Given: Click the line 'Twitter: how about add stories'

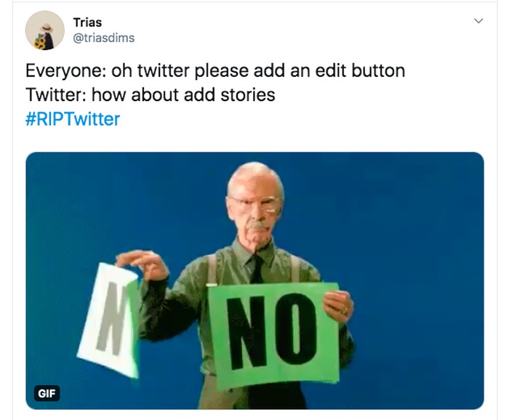Looking at the screenshot, I should click(x=151, y=94).
